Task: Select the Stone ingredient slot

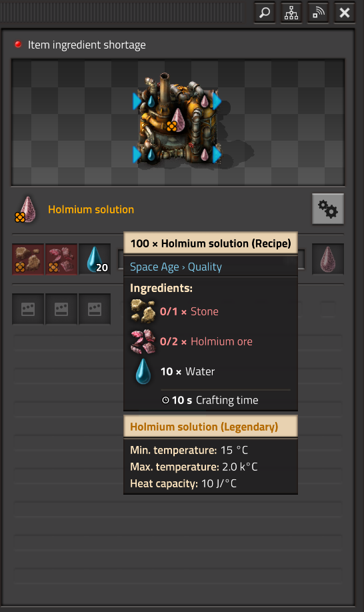Action: coord(28,259)
